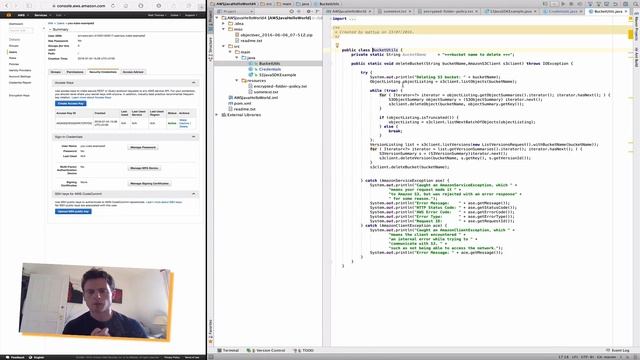
Task: Collapse the java folder
Action: coord(237,58)
